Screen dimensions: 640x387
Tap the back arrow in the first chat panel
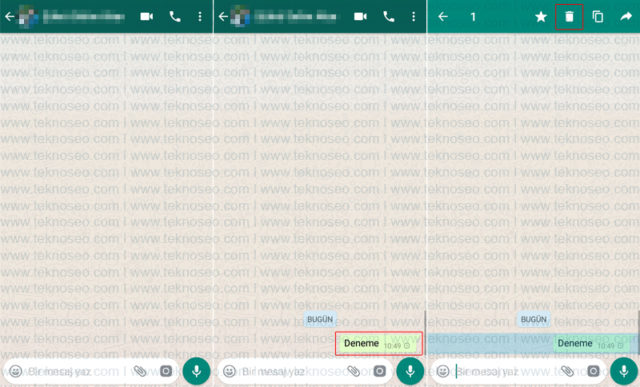point(9,17)
